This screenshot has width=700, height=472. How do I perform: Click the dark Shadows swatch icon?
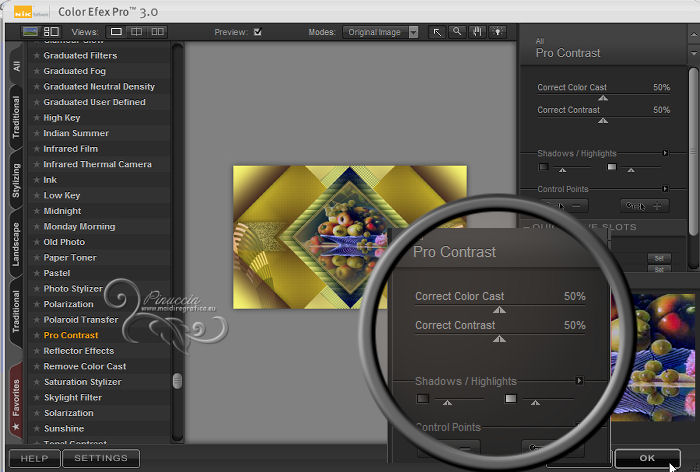(x=543, y=167)
